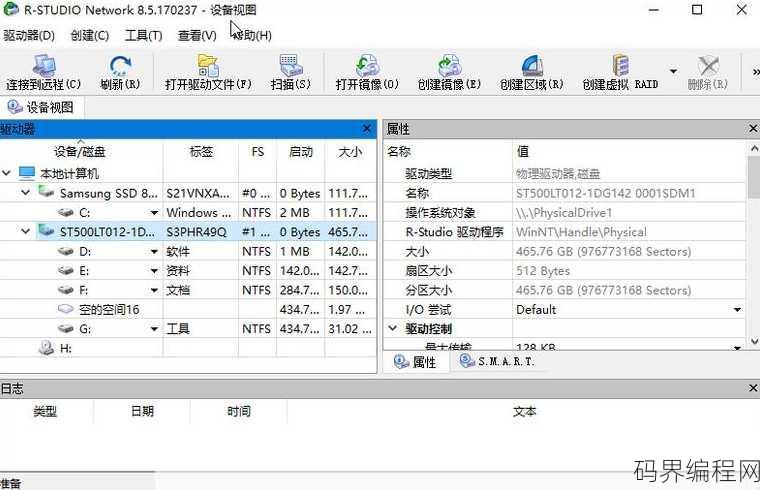Open the dropdown arrow on the C: partition
This screenshot has width=760, height=490.
coord(154,213)
